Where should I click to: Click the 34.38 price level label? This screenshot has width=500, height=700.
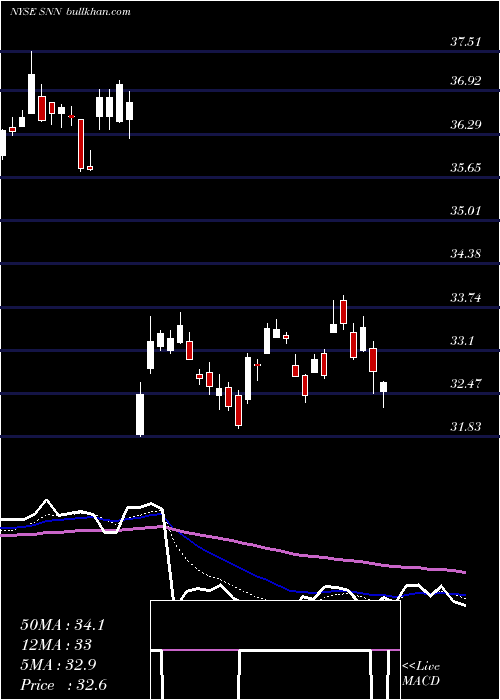click(465, 254)
